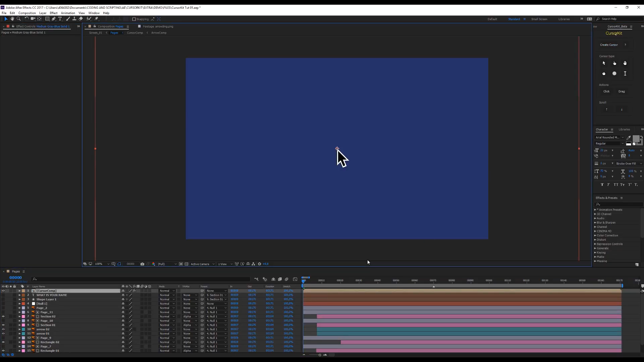Select the Selection tool arrow in toolbar
Image resolution: width=644 pixels, height=362 pixels.
[x=6, y=19]
